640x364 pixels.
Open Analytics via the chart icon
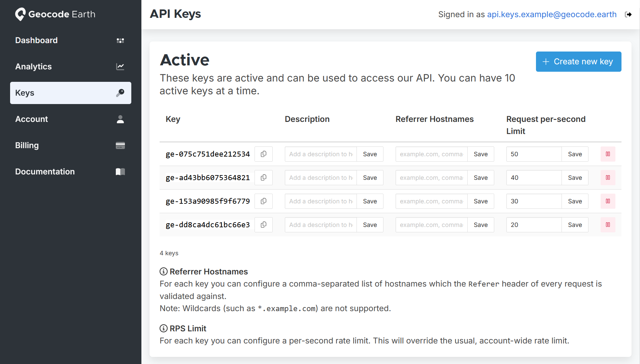(120, 67)
